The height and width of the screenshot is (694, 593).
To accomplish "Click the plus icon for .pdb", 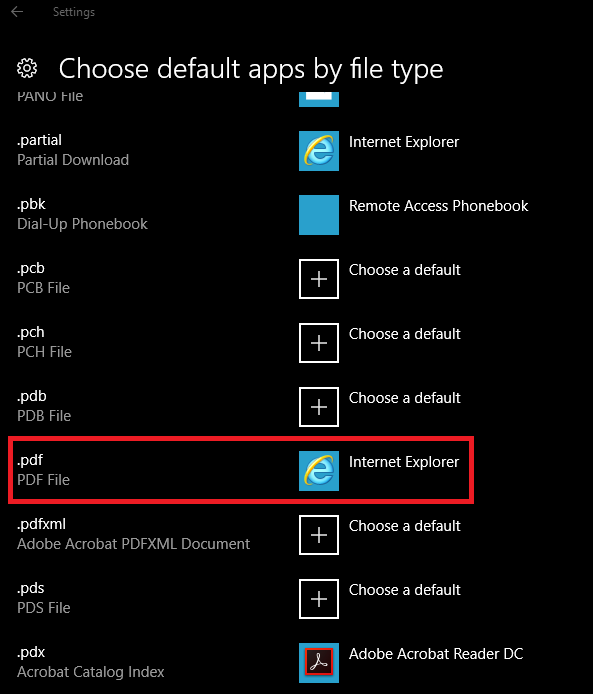I will pyautogui.click(x=319, y=407).
